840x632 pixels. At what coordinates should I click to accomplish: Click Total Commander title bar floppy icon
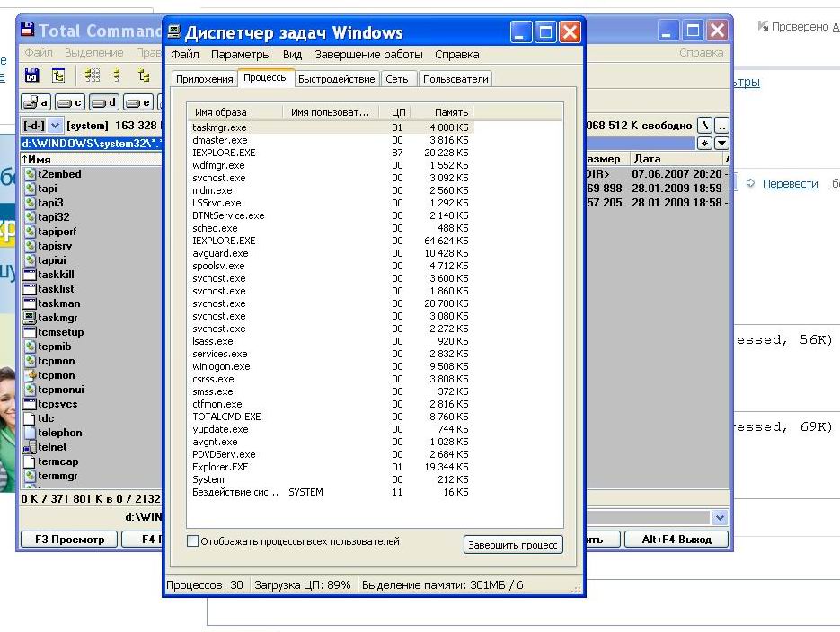click(x=27, y=30)
